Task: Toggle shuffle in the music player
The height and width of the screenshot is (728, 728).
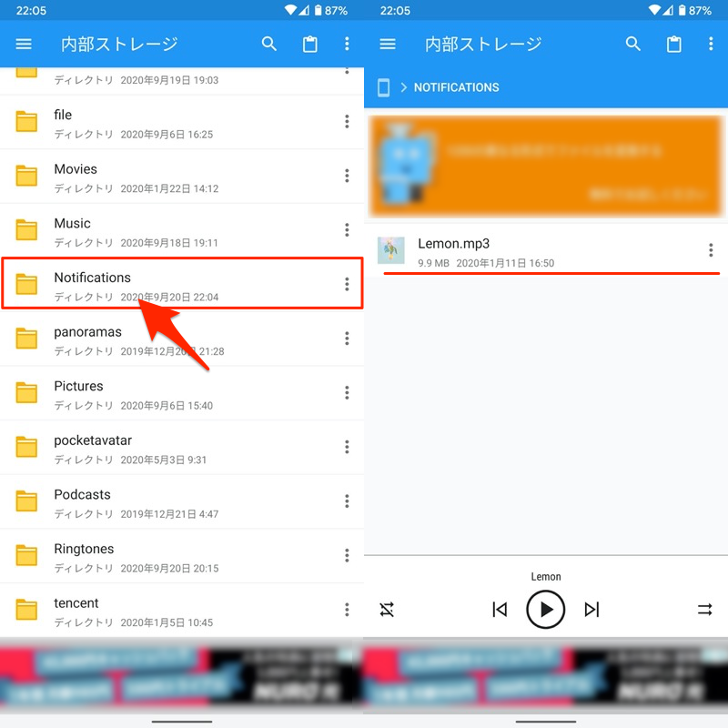Action: 387,610
